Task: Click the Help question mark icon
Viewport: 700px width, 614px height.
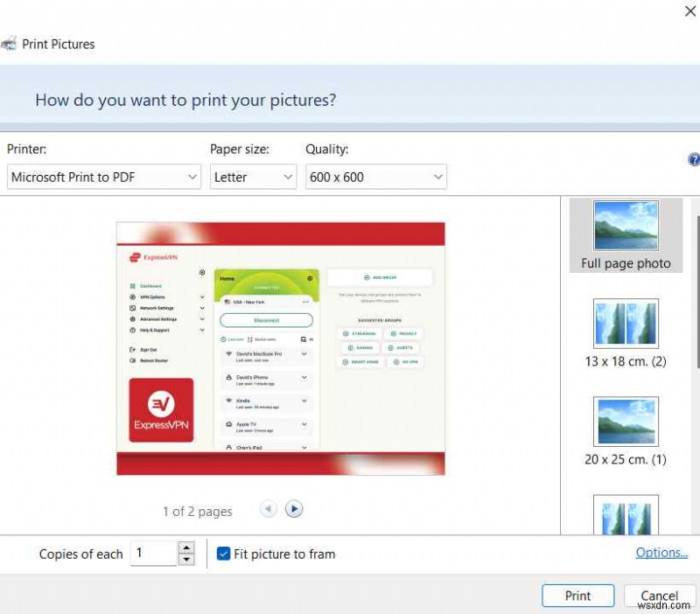Action: point(693,159)
